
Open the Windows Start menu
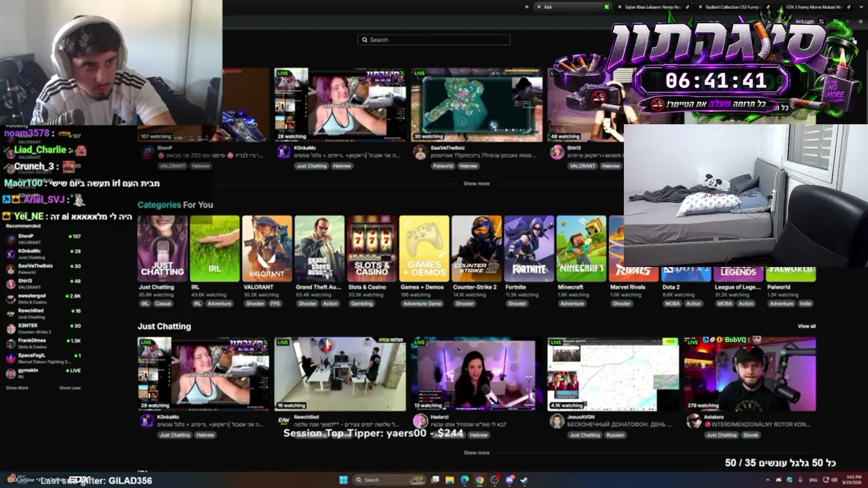(x=343, y=480)
